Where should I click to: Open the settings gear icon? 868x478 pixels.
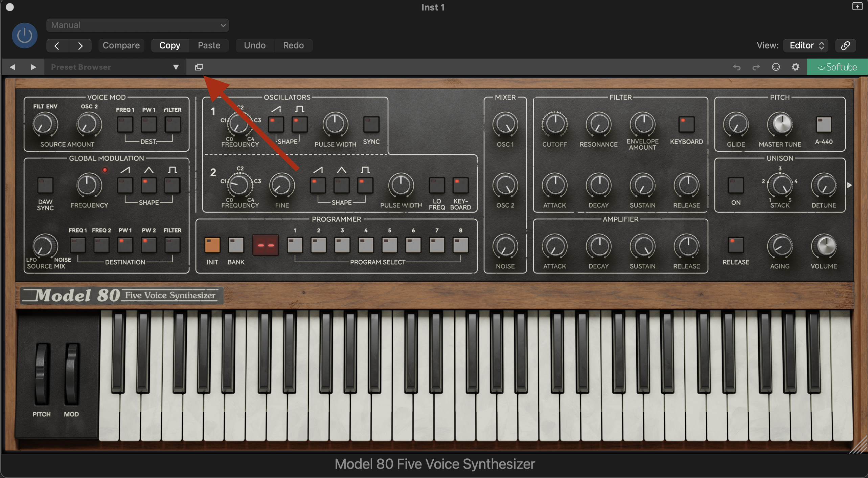tap(796, 67)
